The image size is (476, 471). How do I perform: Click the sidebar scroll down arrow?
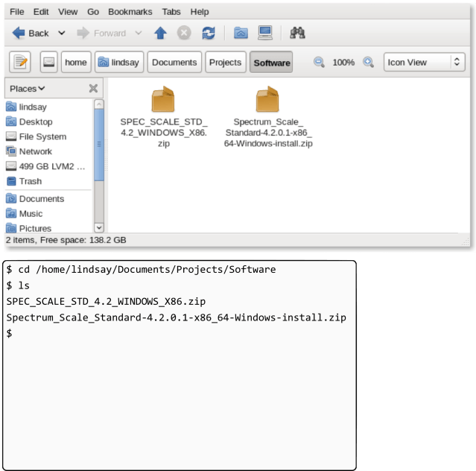coord(99,227)
